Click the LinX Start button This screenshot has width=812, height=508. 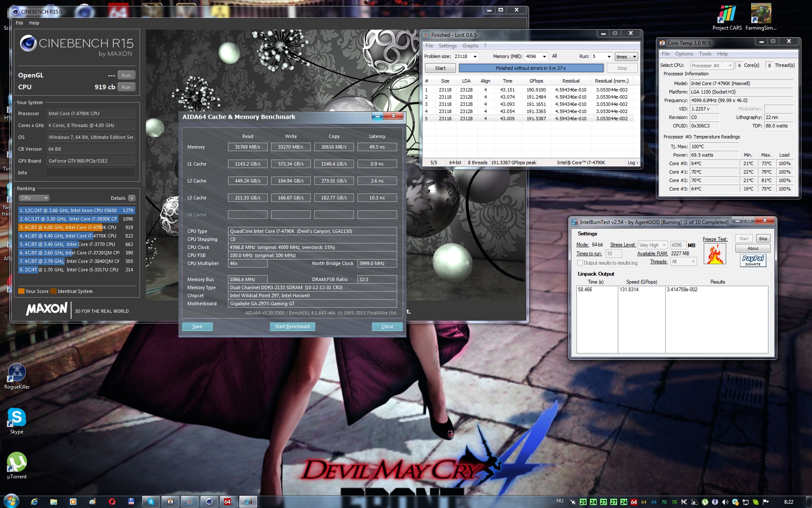[x=440, y=68]
